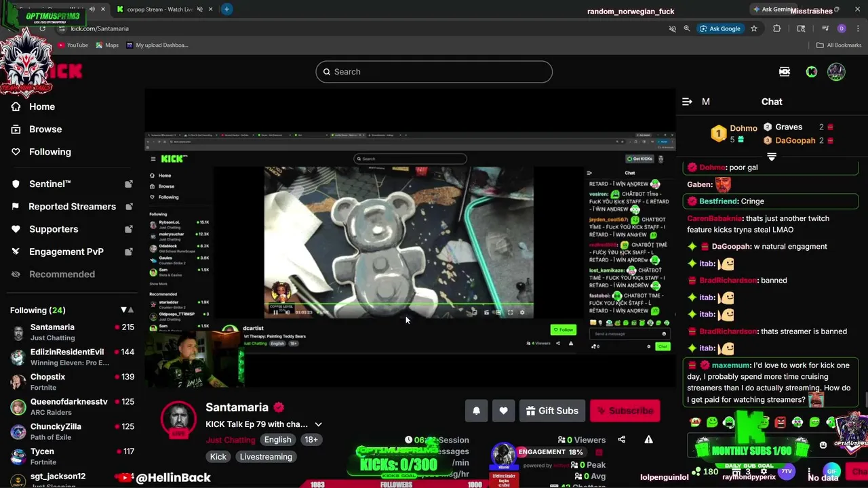The image size is (868, 488).
Task: Click the Ask Google button in address bar
Action: coord(720,28)
